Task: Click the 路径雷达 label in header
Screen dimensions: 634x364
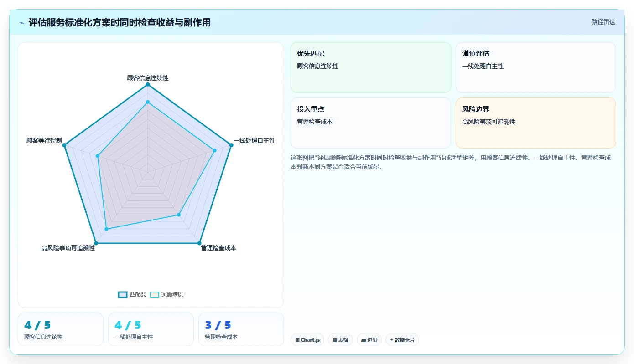Action: tap(603, 22)
